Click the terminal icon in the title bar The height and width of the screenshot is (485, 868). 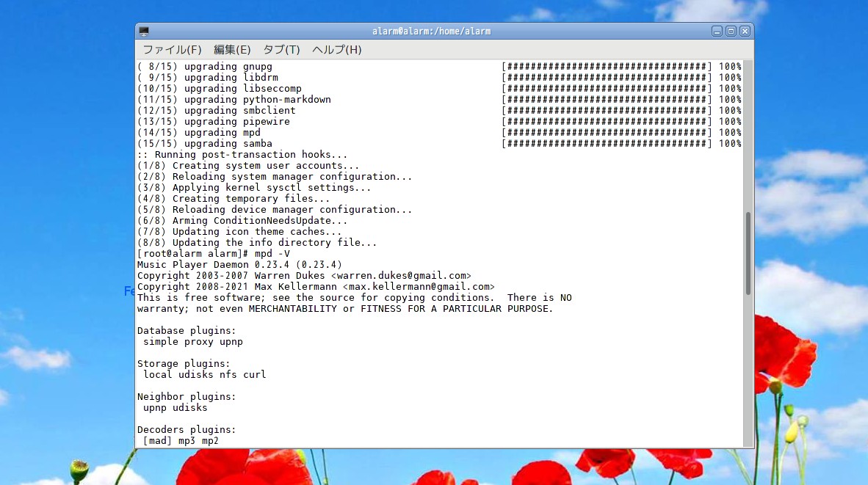(144, 32)
